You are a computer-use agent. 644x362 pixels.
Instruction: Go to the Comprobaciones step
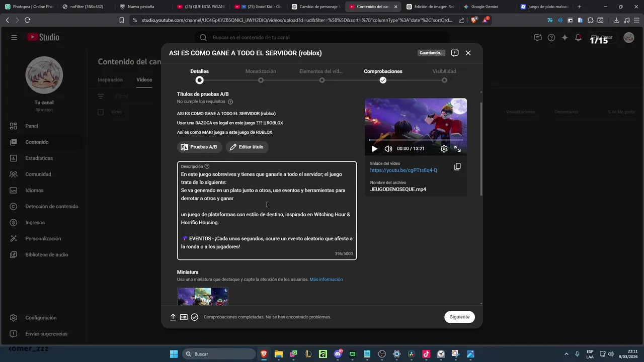point(383,75)
